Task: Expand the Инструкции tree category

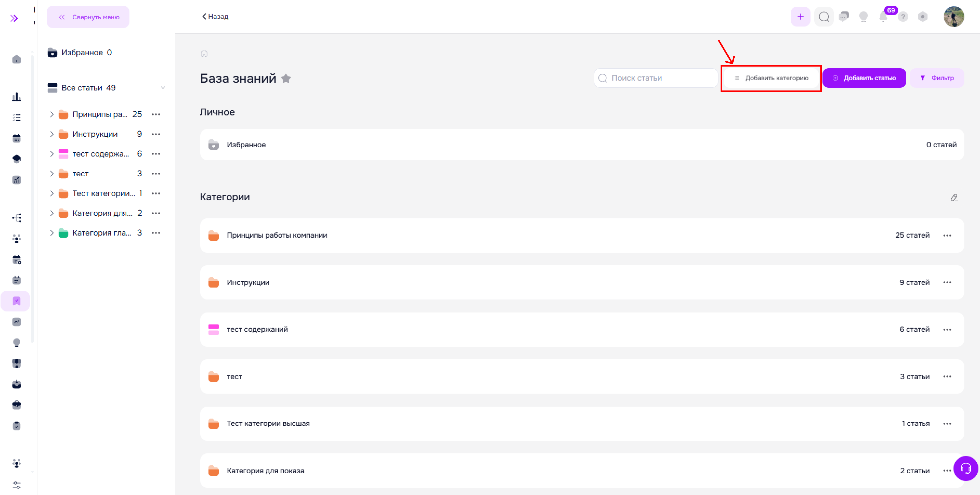Action: (52, 134)
